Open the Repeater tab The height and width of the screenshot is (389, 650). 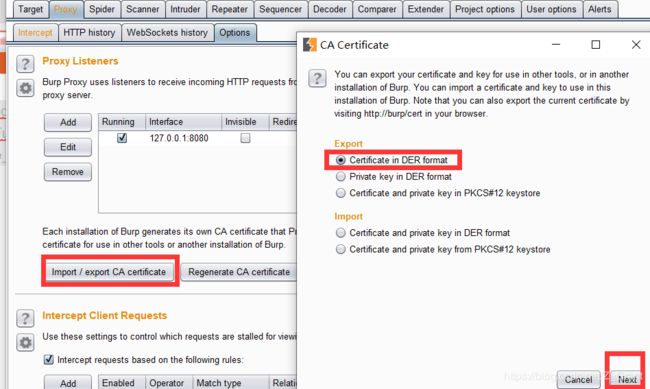click(x=229, y=9)
